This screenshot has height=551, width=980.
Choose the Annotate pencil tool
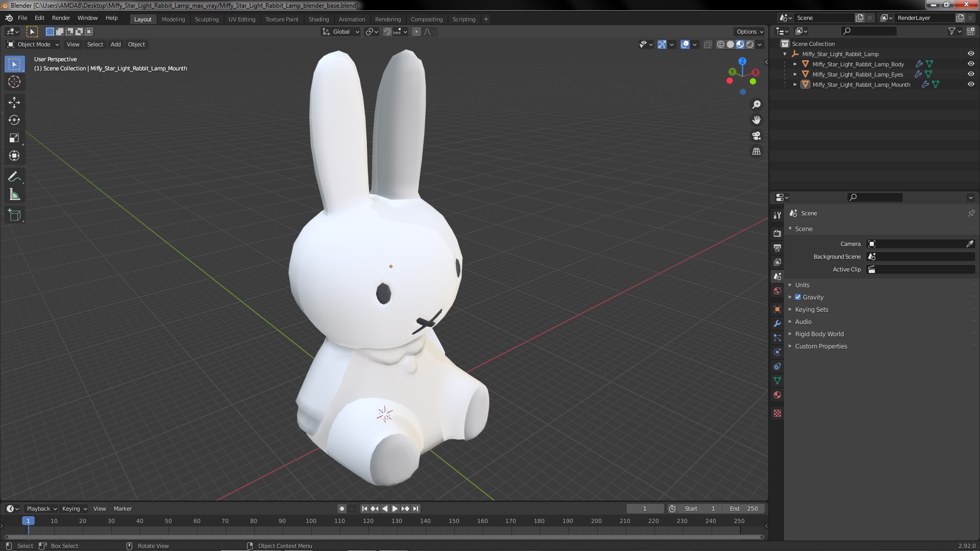14,177
